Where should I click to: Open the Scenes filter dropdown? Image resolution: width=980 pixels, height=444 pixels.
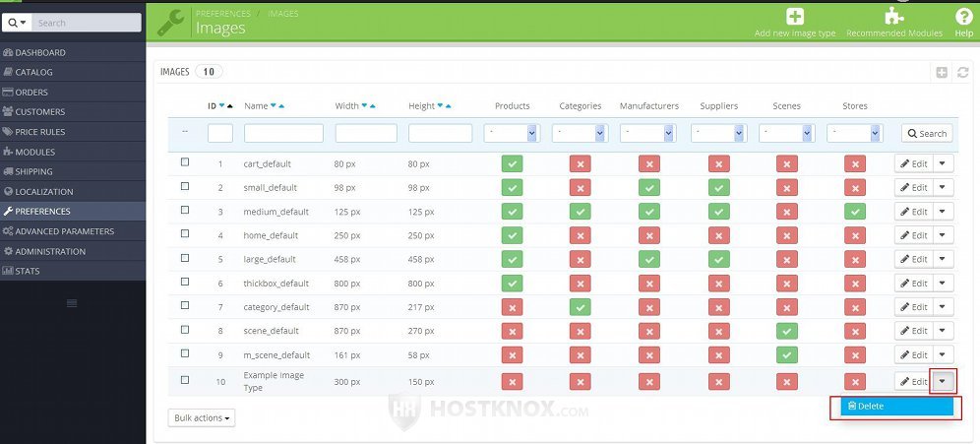pyautogui.click(x=787, y=133)
